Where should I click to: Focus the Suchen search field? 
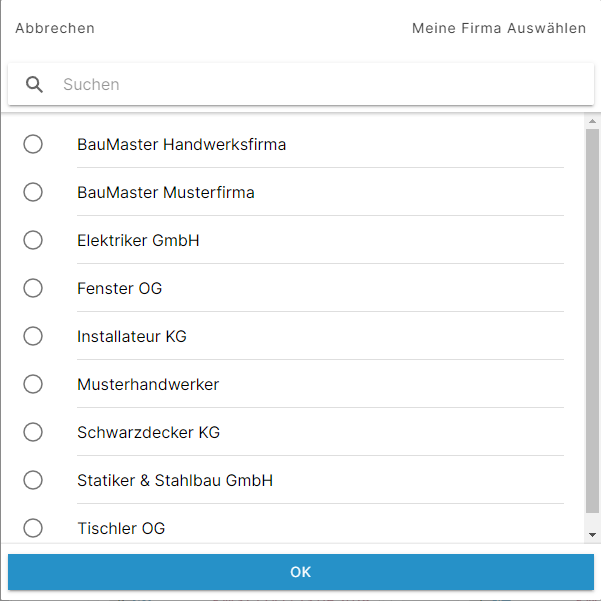[x=301, y=84]
